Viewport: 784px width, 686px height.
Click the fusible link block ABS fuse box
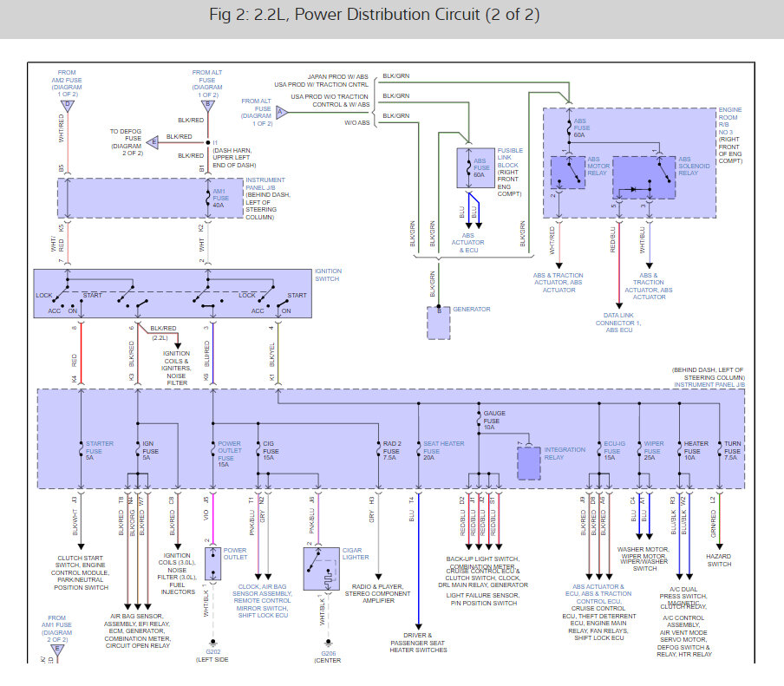[x=475, y=168]
